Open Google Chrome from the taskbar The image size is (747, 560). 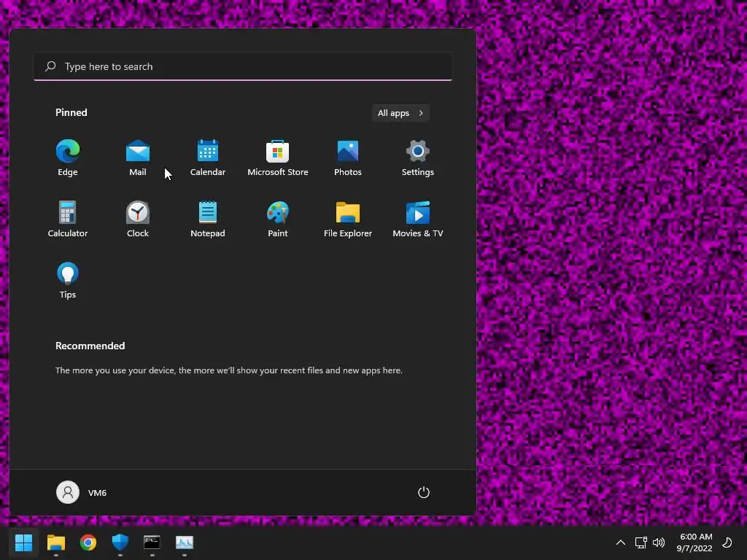tap(88, 542)
